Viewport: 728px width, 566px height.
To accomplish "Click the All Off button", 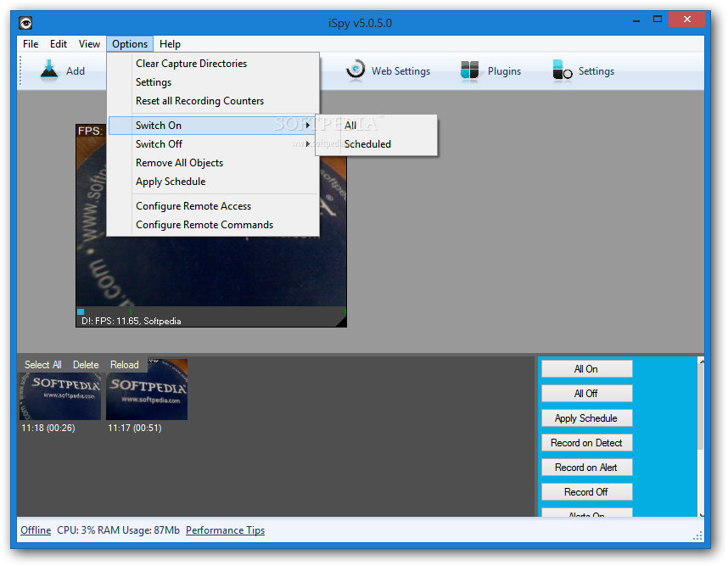I will pos(586,394).
